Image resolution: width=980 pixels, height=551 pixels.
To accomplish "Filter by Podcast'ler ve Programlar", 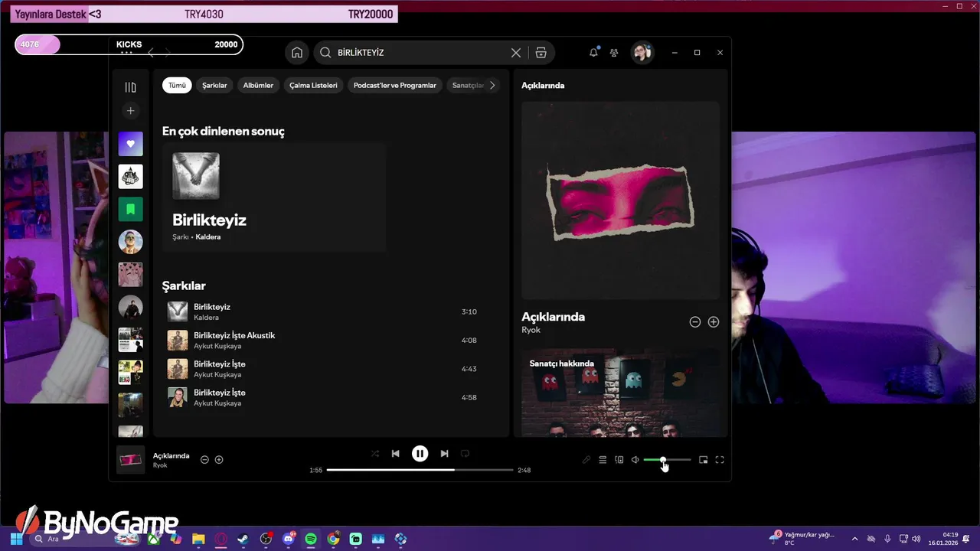I will point(395,85).
